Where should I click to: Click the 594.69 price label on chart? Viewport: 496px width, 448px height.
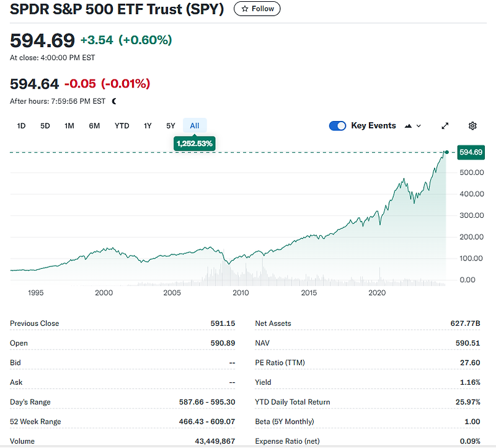point(471,152)
